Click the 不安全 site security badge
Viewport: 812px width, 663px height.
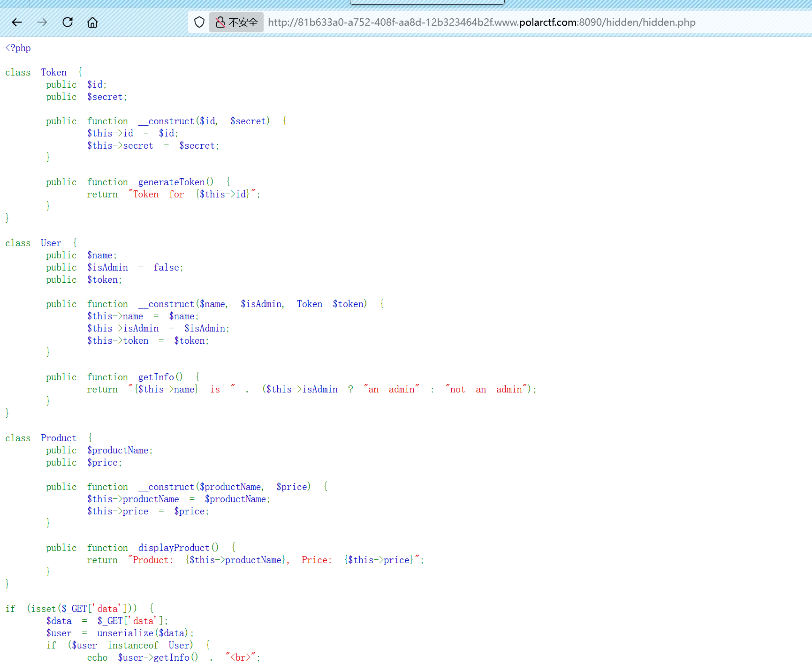tap(236, 22)
